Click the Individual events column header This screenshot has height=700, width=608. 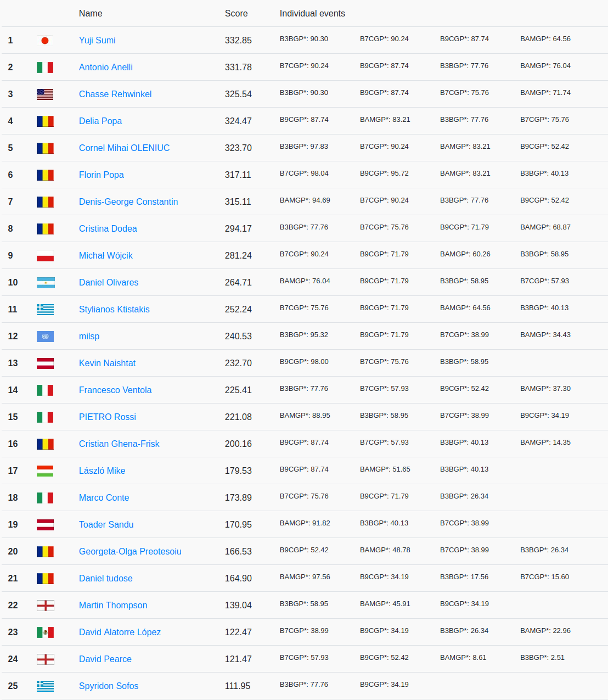(x=312, y=14)
